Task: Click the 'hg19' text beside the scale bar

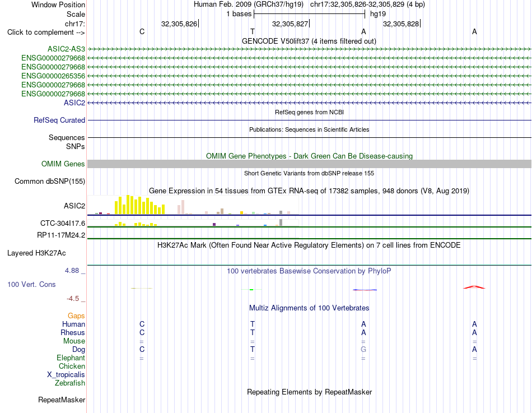Action: tap(378, 14)
